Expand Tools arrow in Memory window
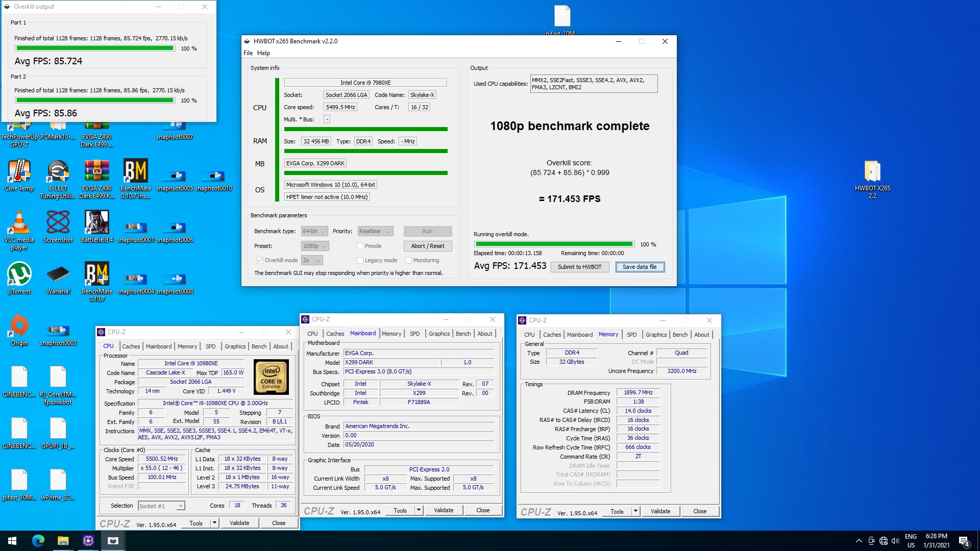 click(635, 511)
